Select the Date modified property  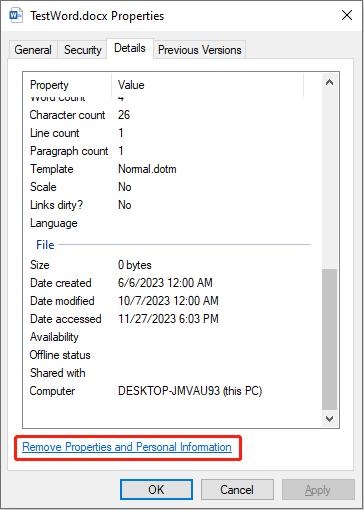(x=62, y=301)
